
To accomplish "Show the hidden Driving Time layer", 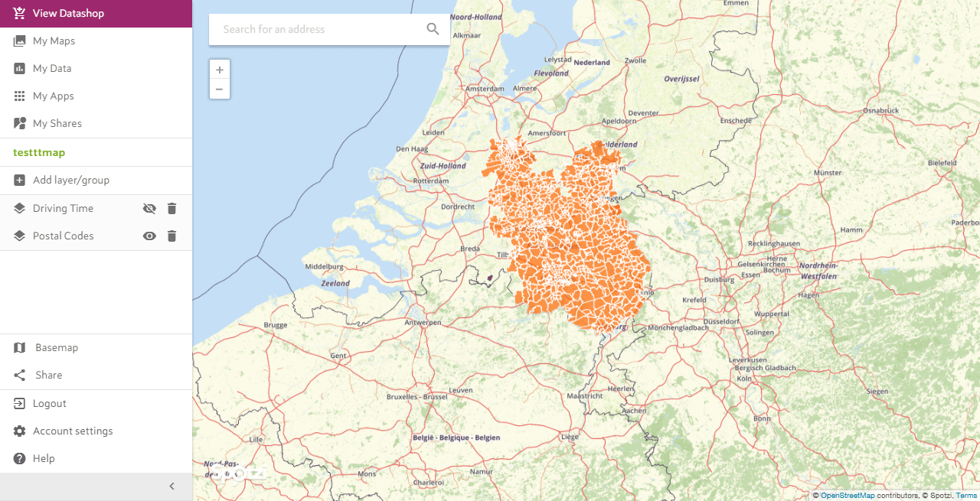I will point(149,209).
